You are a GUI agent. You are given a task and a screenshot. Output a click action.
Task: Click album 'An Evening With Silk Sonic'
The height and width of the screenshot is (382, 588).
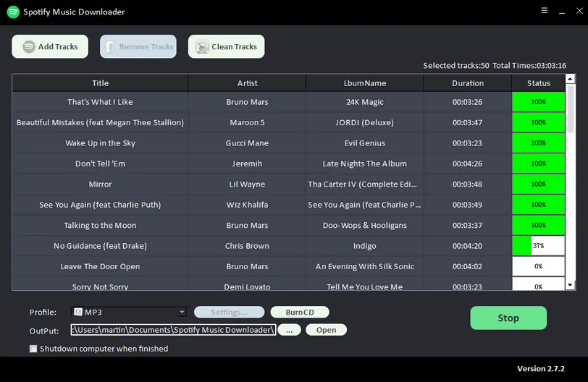(x=364, y=266)
